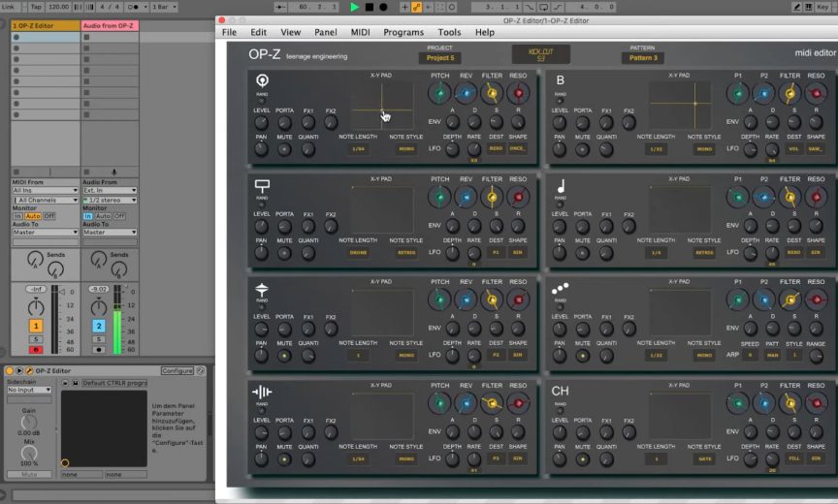
Task: Solo the Audio from OP-Z track
Action: click(99, 338)
